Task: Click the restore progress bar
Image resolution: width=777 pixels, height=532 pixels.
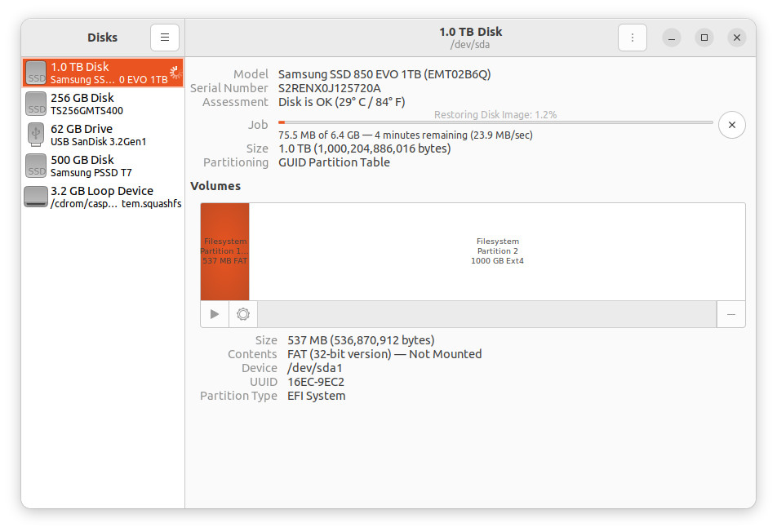Action: (x=495, y=122)
